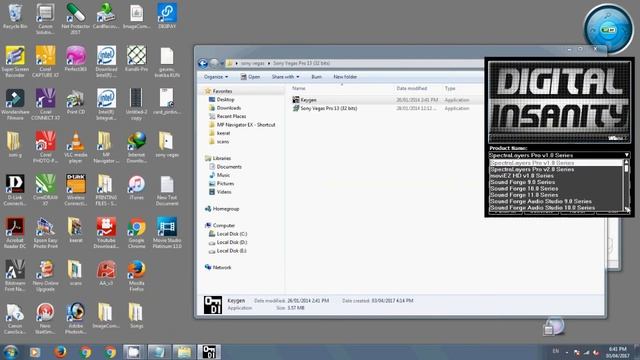Select Sound Forge 9.0 Series option
The width and height of the screenshot is (640, 360).
556,182
